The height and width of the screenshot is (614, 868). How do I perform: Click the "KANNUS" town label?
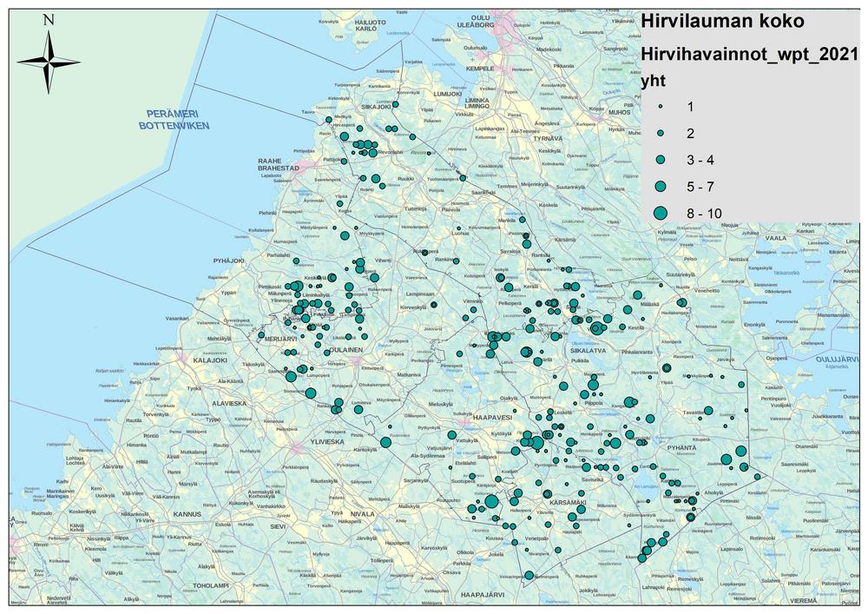187,514
